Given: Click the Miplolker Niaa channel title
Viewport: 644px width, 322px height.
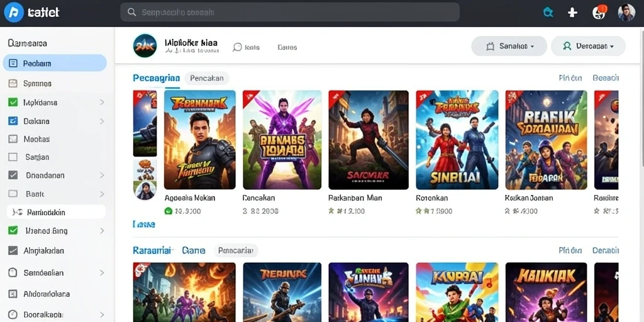Looking at the screenshot, I should point(191,42).
